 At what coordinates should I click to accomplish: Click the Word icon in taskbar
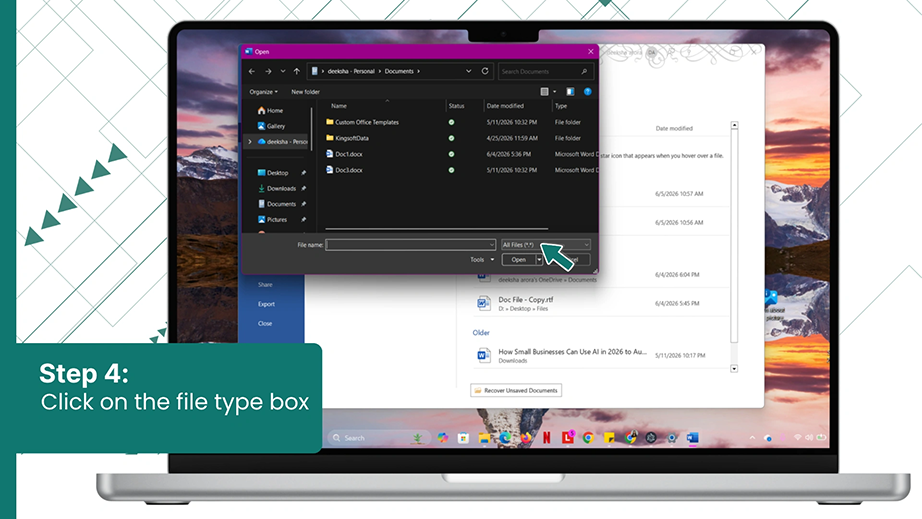click(x=693, y=438)
